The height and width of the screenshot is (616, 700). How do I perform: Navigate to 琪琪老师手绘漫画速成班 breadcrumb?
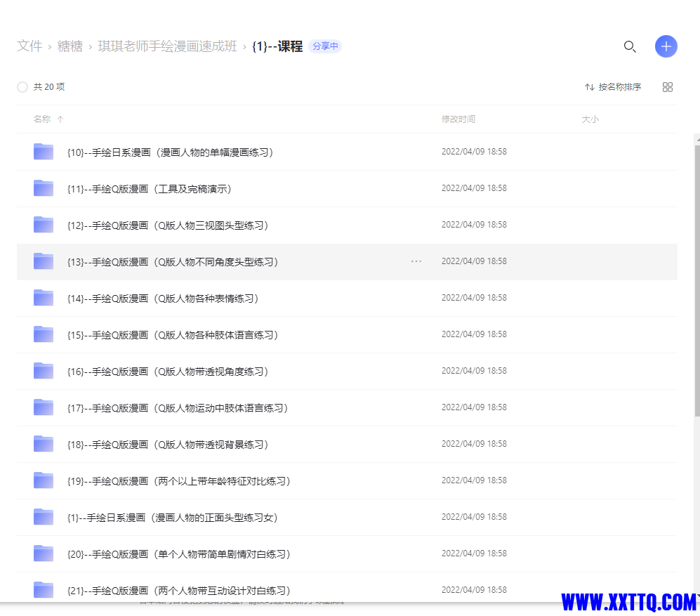click(x=167, y=46)
